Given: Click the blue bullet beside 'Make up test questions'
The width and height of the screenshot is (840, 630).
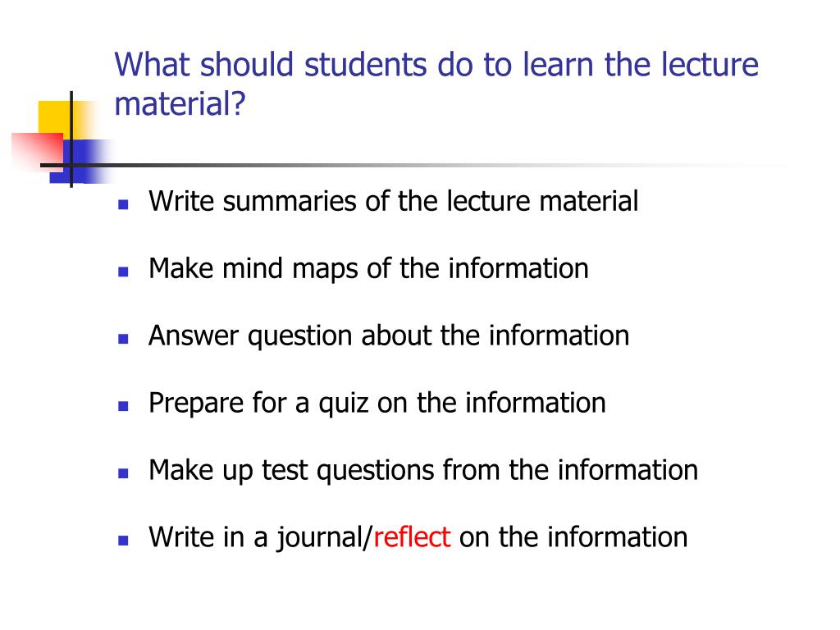Looking at the screenshot, I should tap(123, 473).
